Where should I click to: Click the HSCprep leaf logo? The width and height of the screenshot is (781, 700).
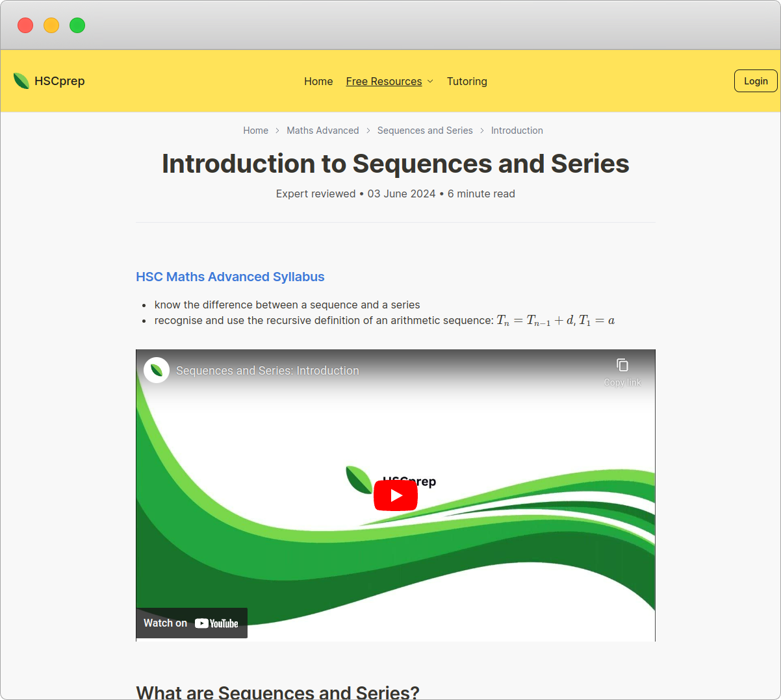[21, 80]
